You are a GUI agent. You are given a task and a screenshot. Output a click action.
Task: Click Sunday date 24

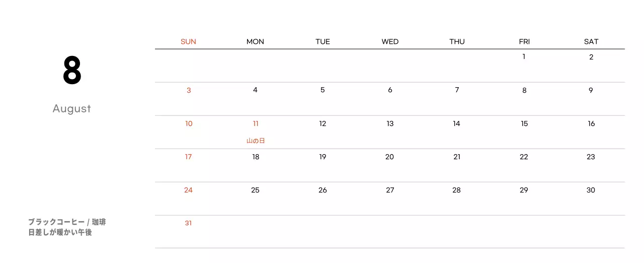click(x=188, y=190)
